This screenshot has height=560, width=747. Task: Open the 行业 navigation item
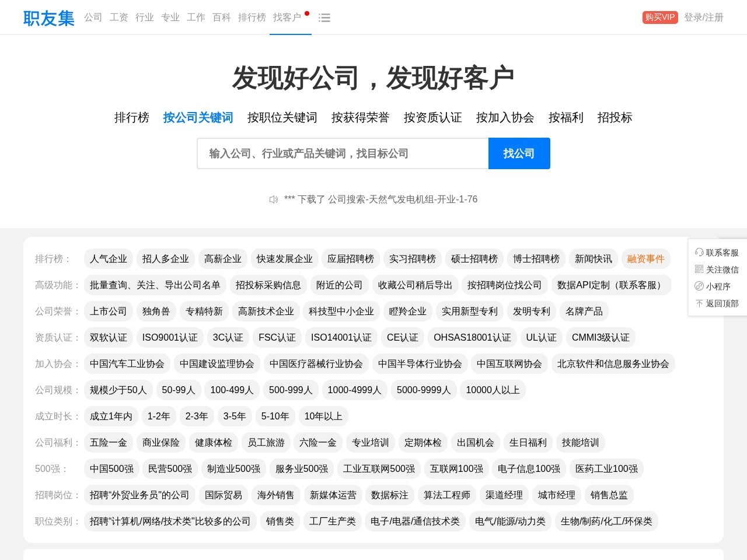tap(145, 17)
